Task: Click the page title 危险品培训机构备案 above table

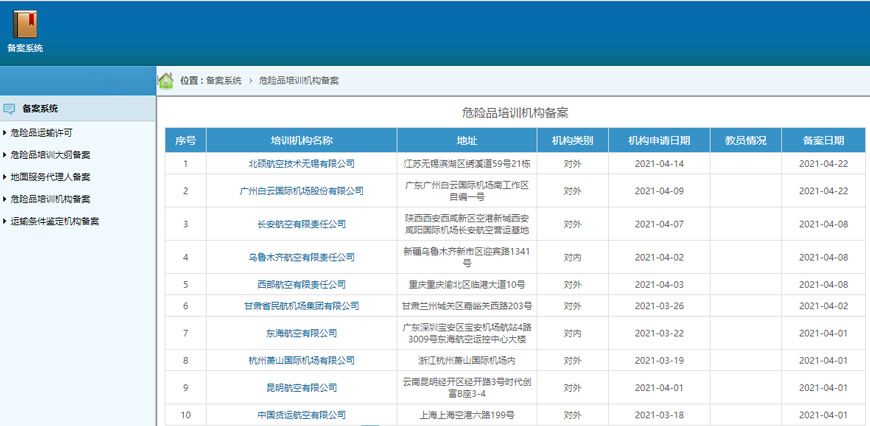Action: pos(515,113)
